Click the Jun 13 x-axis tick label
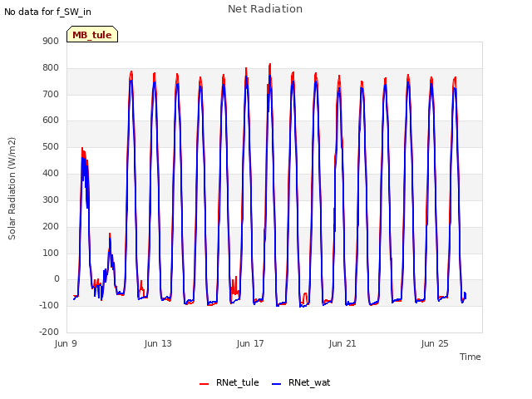Image resolution: width=532 pixels, height=399 pixels. tap(158, 343)
